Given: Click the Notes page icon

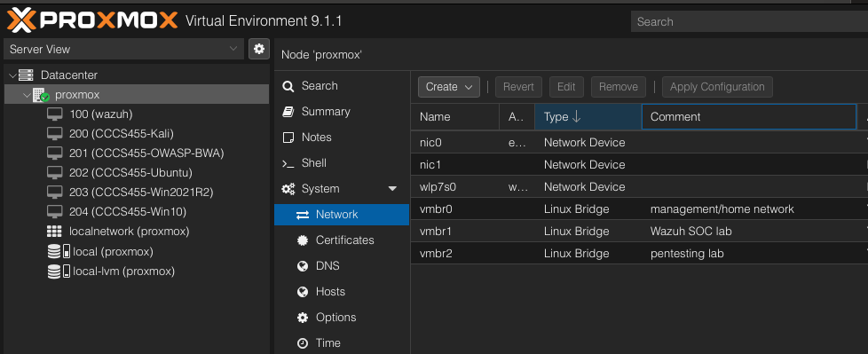Looking at the screenshot, I should [x=288, y=138].
